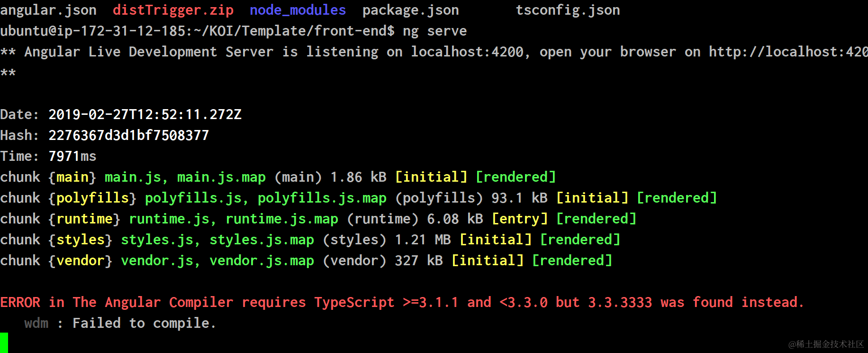The image size is (868, 353).
Task: Click the [rendered] tag on vendor line
Action: [x=572, y=261]
